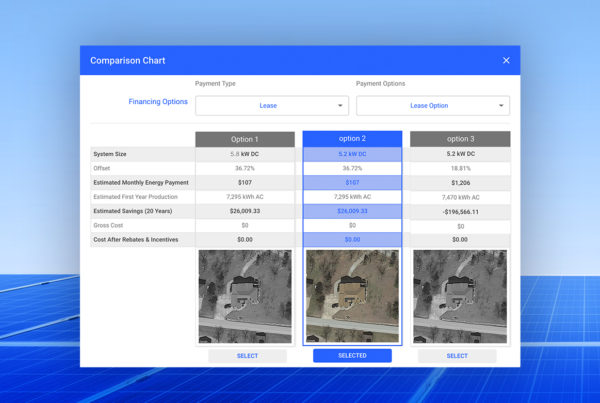Open the Option 1 aerial house image

point(244,296)
